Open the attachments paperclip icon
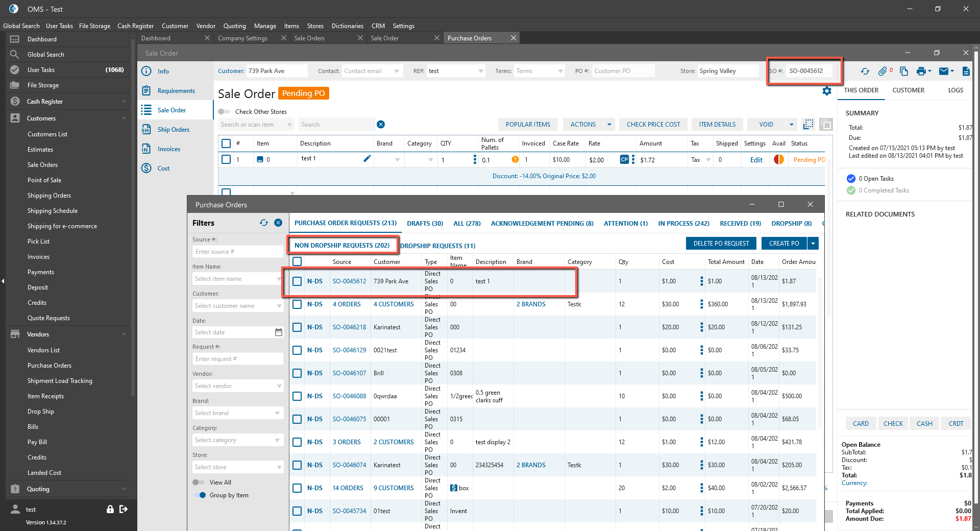Viewport: 980px width, 531px height. click(883, 71)
